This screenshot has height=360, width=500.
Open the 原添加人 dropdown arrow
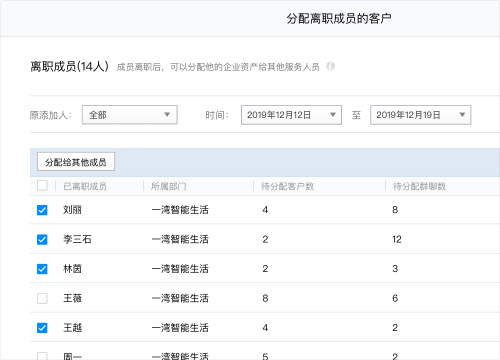(x=167, y=115)
